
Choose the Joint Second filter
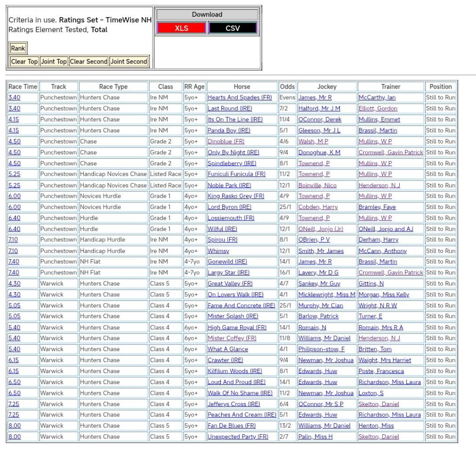129,61
